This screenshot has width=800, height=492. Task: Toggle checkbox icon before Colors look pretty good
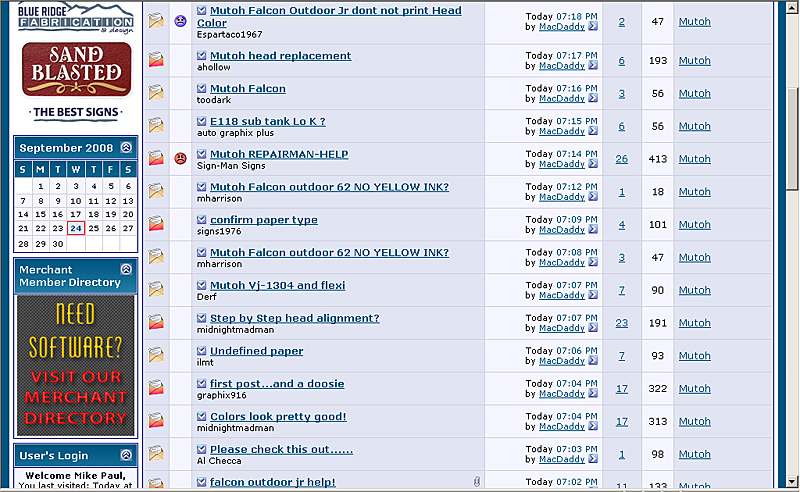pyautogui.click(x=202, y=416)
